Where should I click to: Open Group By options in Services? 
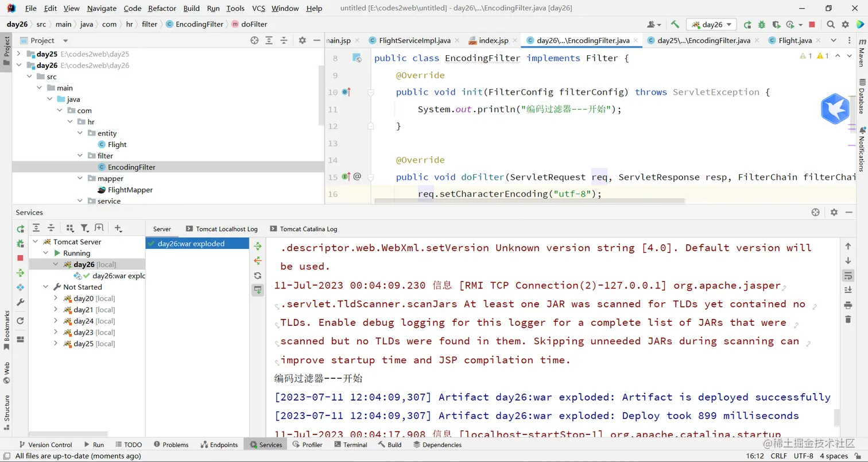[x=70, y=228]
